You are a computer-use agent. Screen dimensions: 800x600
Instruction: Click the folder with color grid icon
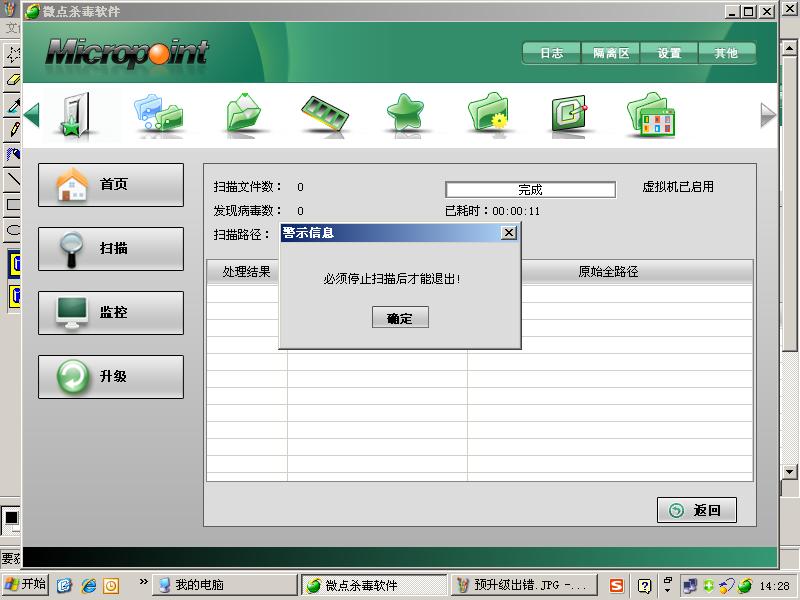point(652,114)
